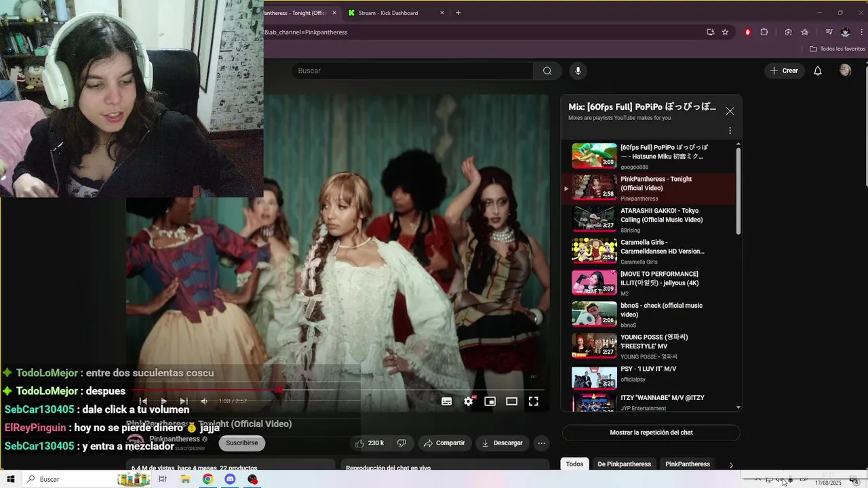Toggle subtitles in the video player
Screen dimensions: 868x488
(446, 401)
